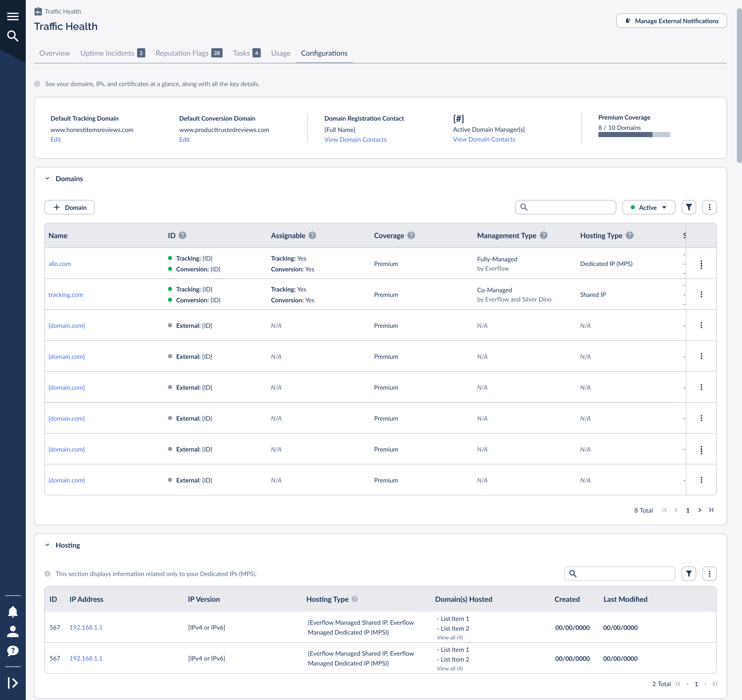
Task: Edit the Default Tracking Domain
Action: (x=56, y=140)
